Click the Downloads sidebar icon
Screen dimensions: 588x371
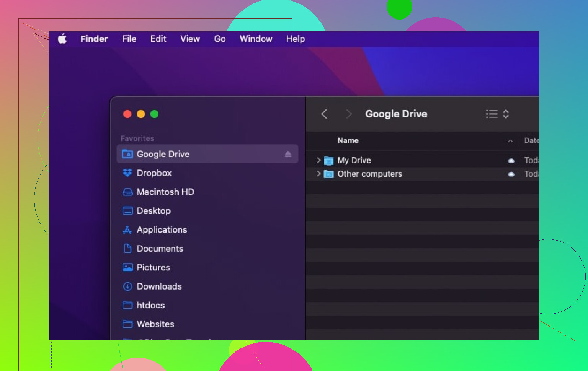127,286
